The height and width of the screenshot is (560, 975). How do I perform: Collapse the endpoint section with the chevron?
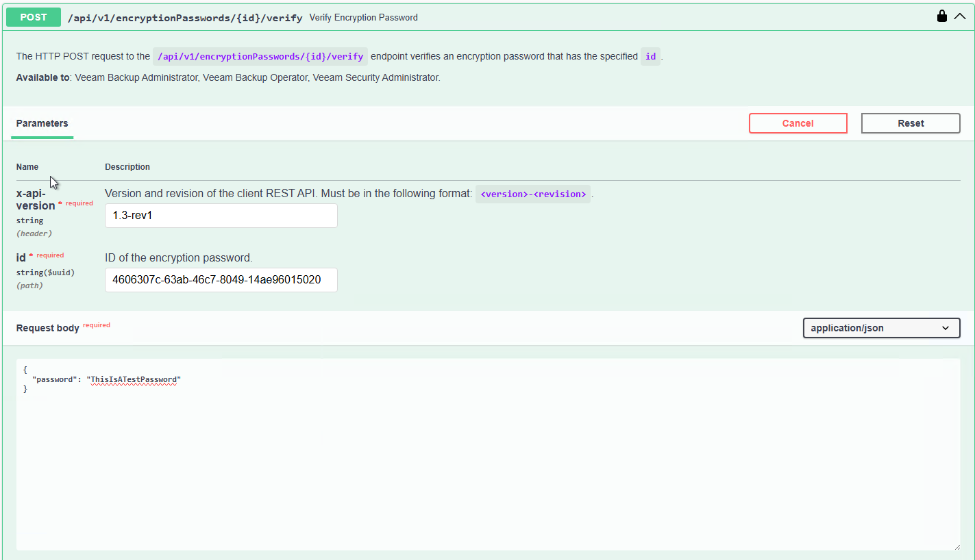pyautogui.click(x=960, y=16)
